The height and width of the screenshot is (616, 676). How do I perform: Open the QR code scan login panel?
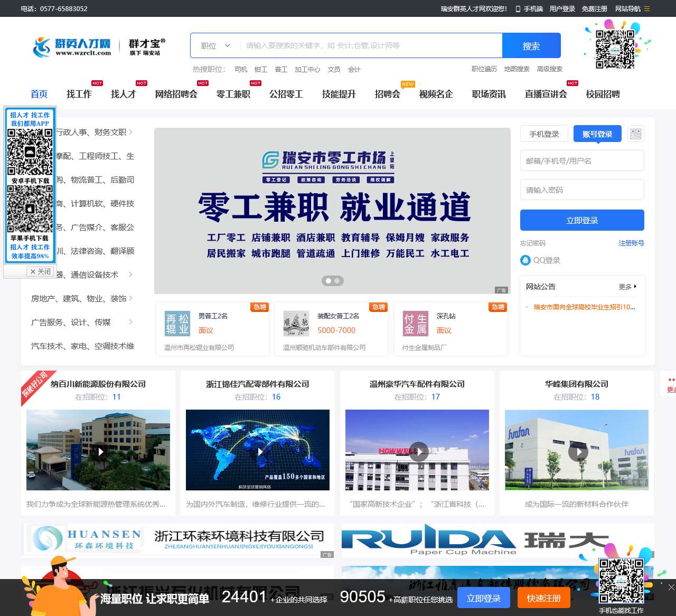pos(635,134)
